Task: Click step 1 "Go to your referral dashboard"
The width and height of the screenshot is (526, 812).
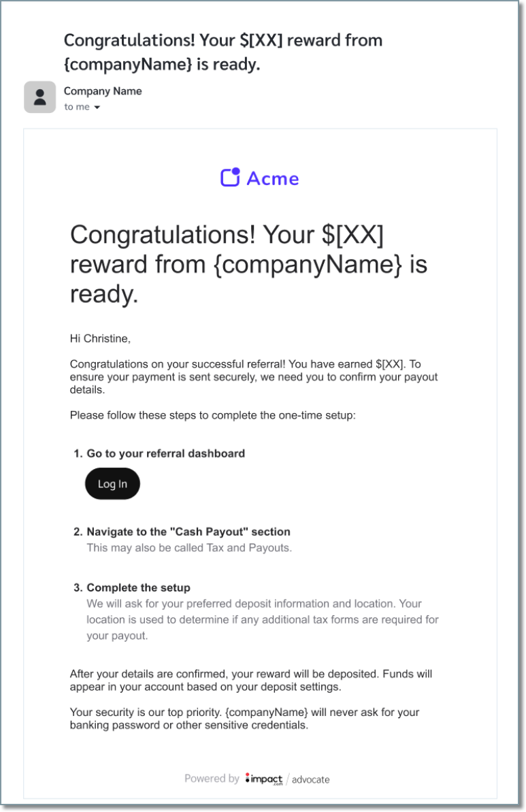Action: [159, 453]
